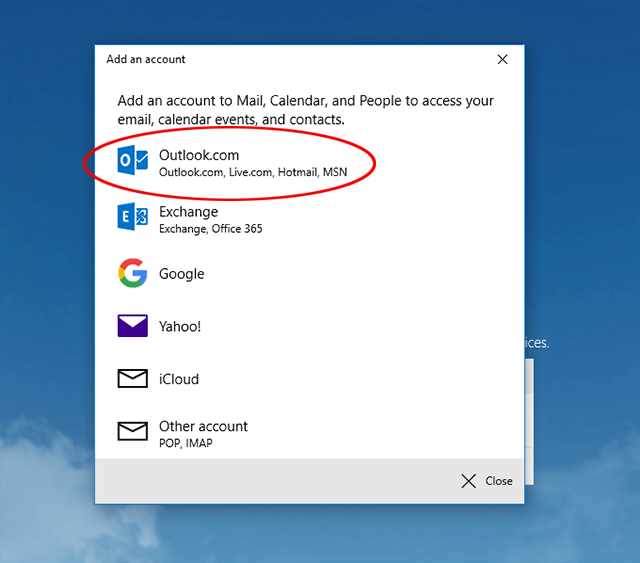Screen dimensions: 640x563
Task: Select the Other account label
Action: 203,426
